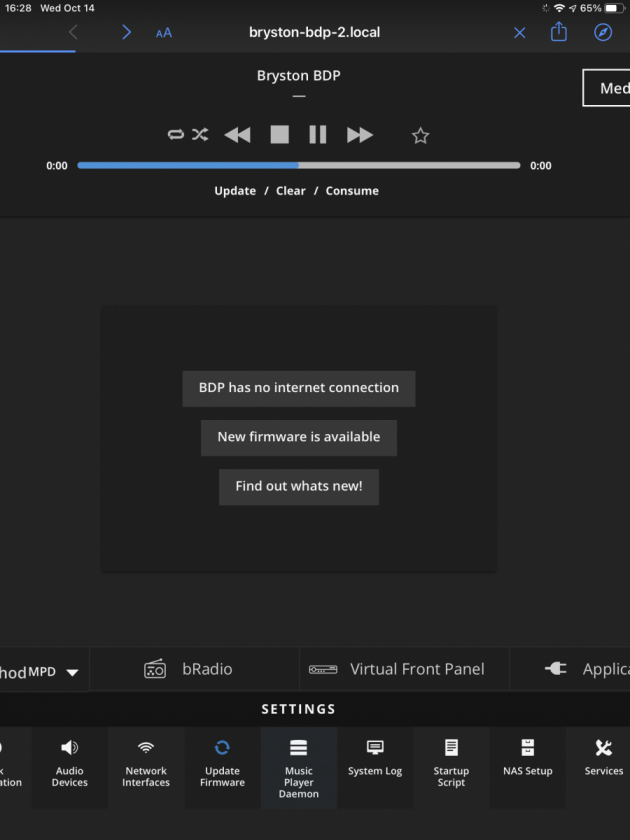Stop playback with the square button

click(280, 134)
